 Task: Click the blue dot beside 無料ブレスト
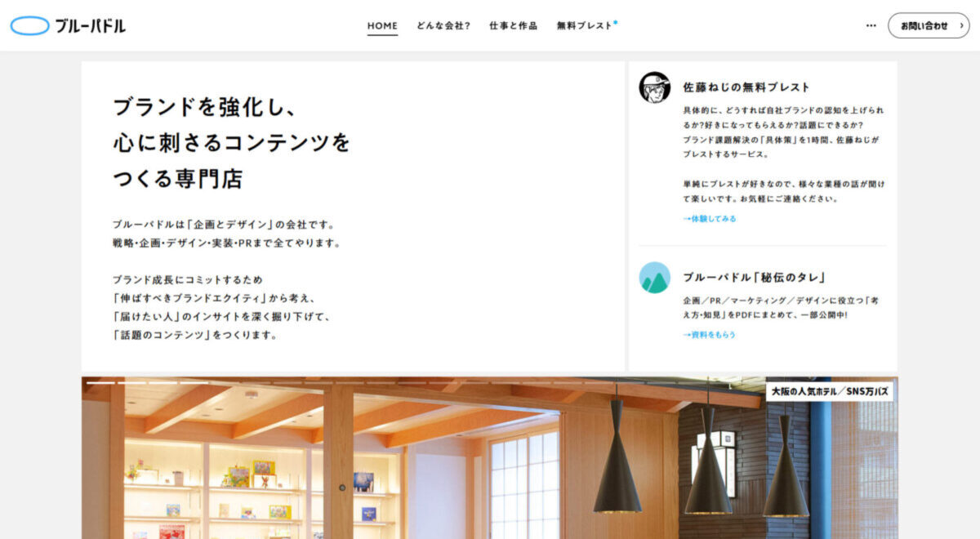pyautogui.click(x=616, y=22)
